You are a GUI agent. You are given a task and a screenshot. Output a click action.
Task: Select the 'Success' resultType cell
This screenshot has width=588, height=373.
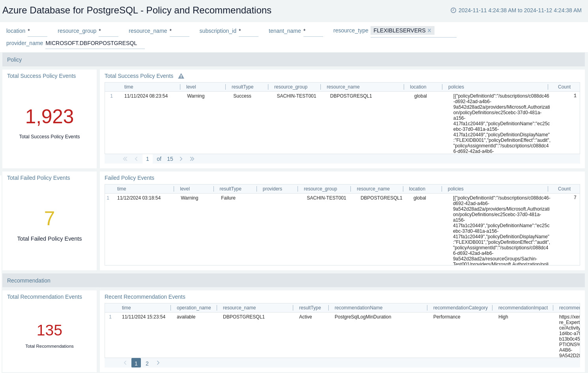pos(242,96)
